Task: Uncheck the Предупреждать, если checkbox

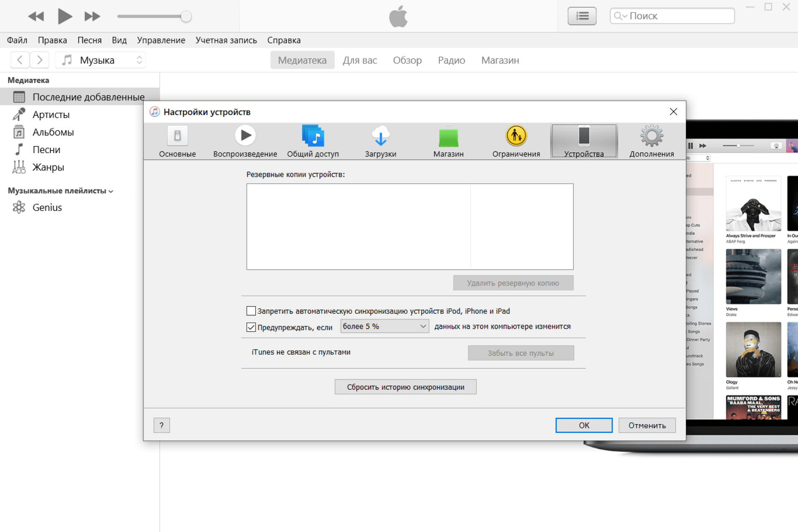Action: point(251,327)
